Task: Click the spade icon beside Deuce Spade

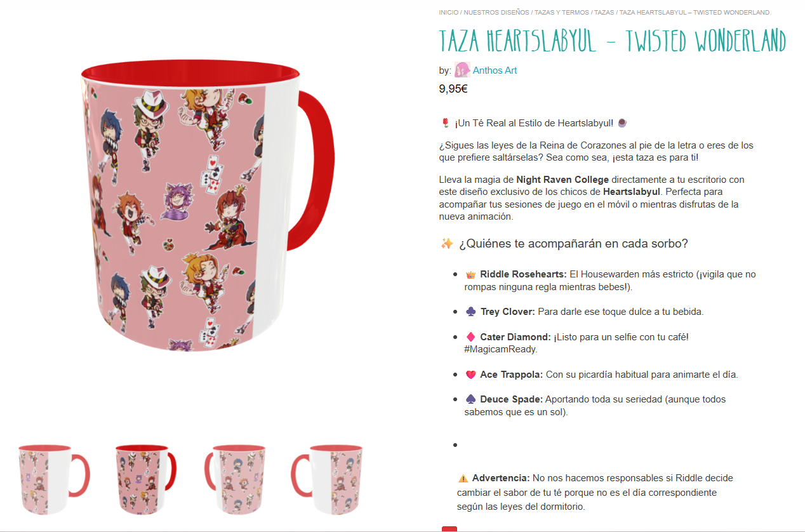Action: tap(470, 399)
